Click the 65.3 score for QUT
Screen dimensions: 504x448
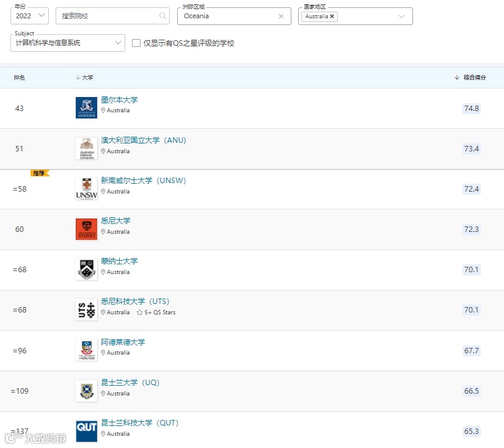click(x=471, y=432)
